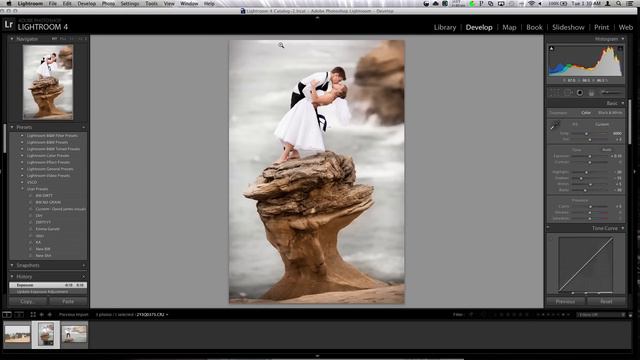The height and width of the screenshot is (360, 640).
Task: Open the Develop menu in menu bar
Action: click(x=87, y=3)
